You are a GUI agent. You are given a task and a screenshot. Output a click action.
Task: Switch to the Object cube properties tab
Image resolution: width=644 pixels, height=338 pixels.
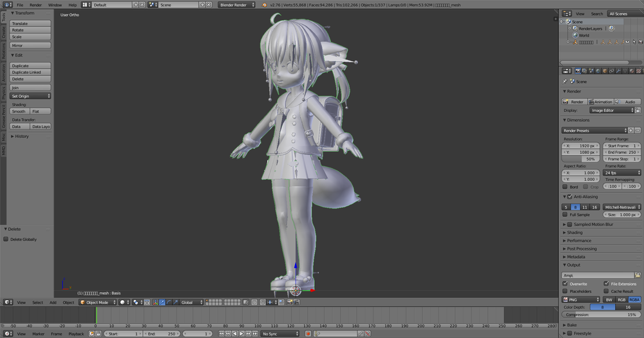tap(605, 71)
